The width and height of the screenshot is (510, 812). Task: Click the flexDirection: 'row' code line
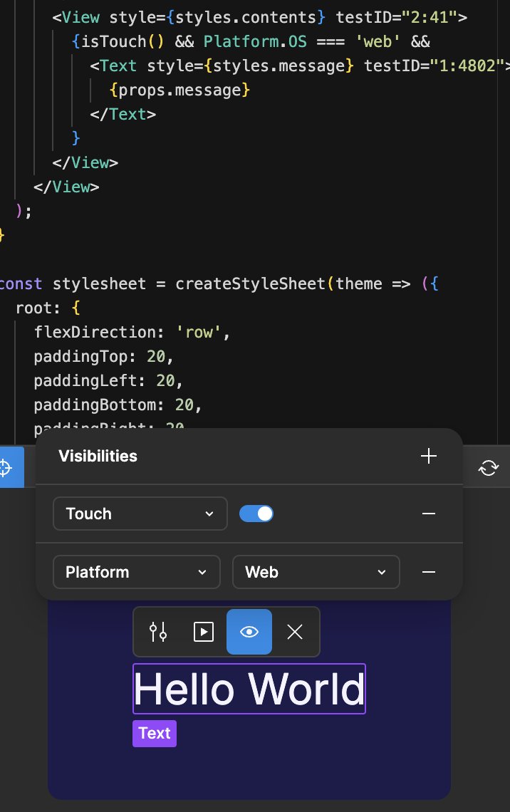point(132,332)
